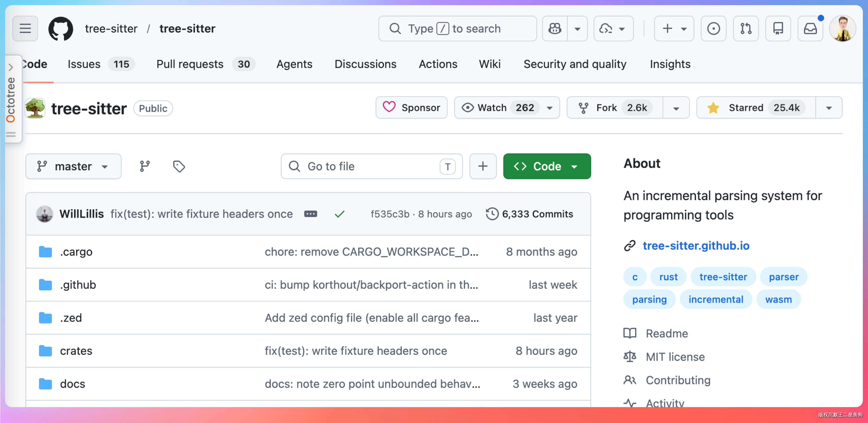Switch to the Pull requests tab

[x=206, y=64]
